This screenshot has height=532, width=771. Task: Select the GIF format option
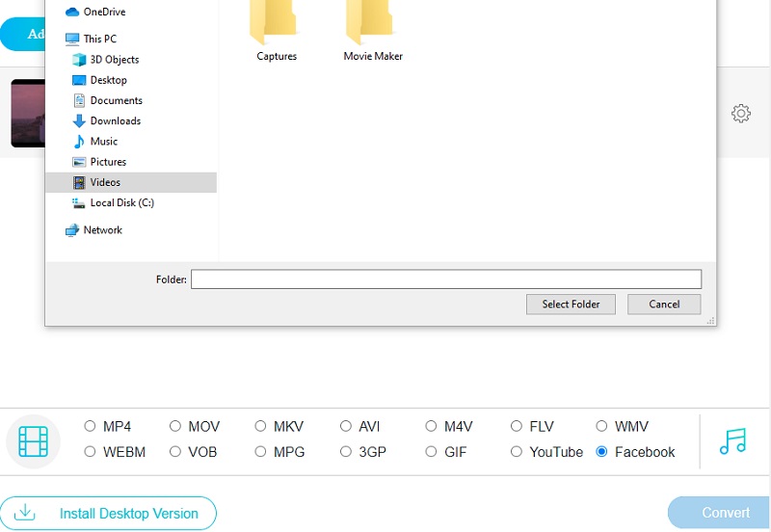click(x=431, y=452)
